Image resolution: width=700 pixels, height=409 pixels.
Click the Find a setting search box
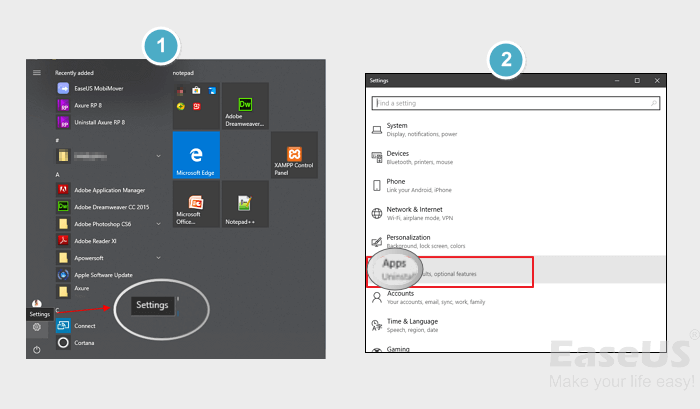click(x=516, y=103)
